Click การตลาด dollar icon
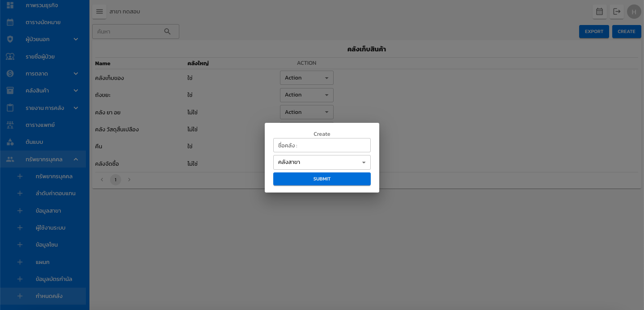Viewport: 644px width, 310px height. [x=10, y=74]
